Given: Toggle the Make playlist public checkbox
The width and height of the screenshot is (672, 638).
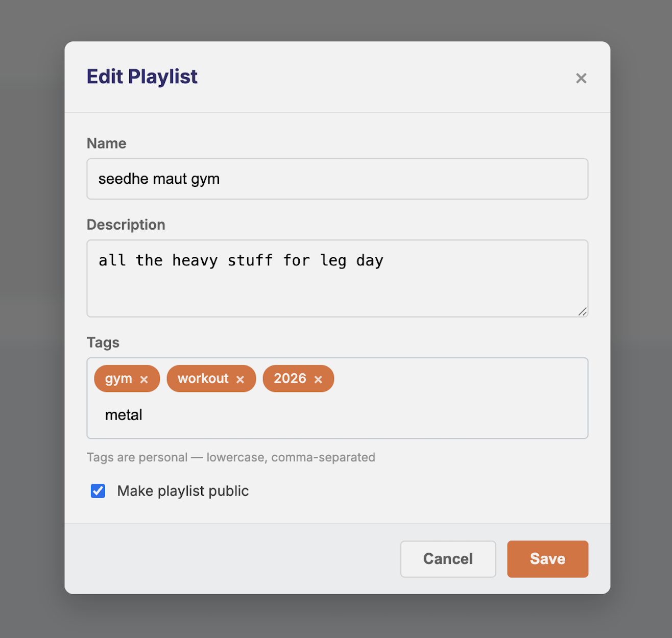Looking at the screenshot, I should [98, 491].
